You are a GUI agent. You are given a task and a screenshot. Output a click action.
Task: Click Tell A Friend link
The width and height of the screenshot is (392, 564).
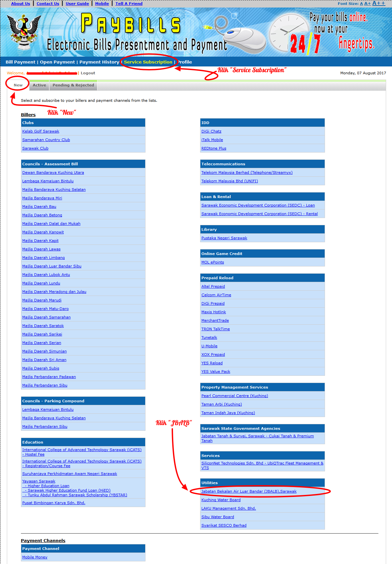pos(129,3)
